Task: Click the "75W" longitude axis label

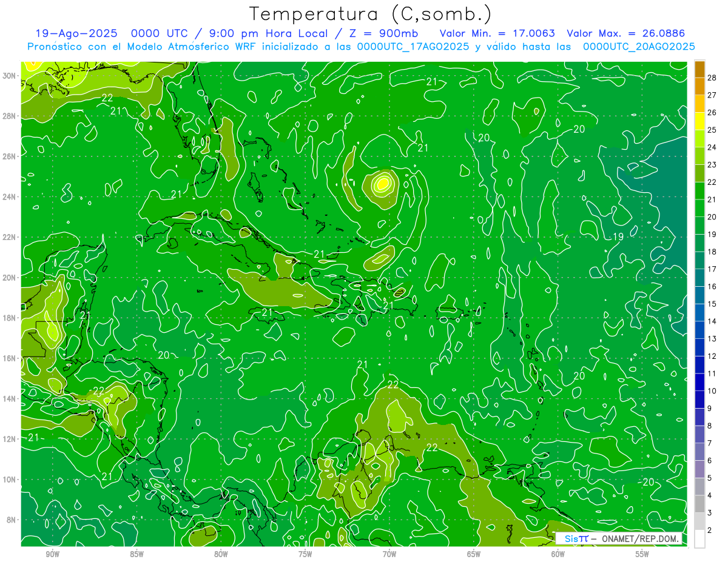Action: [x=305, y=555]
